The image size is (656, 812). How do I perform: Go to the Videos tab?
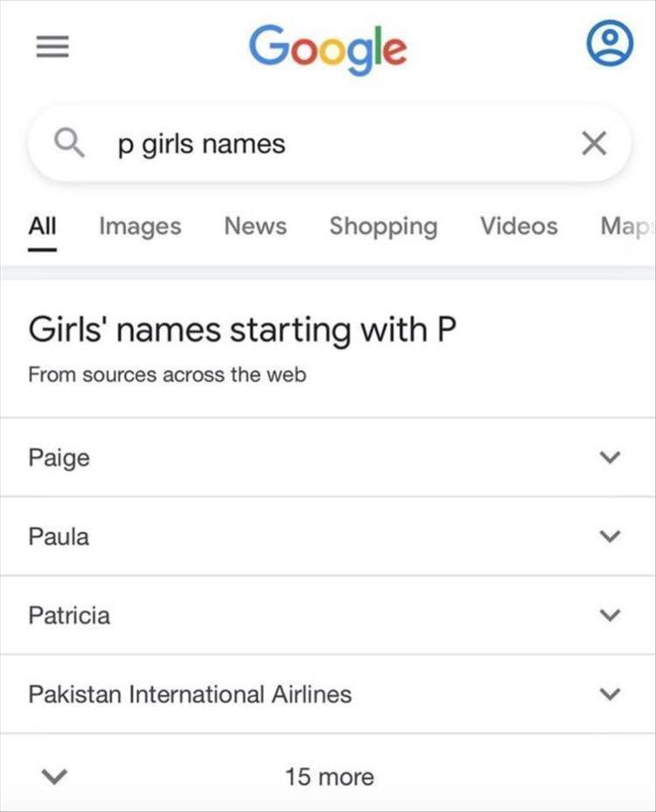pyautogui.click(x=519, y=226)
